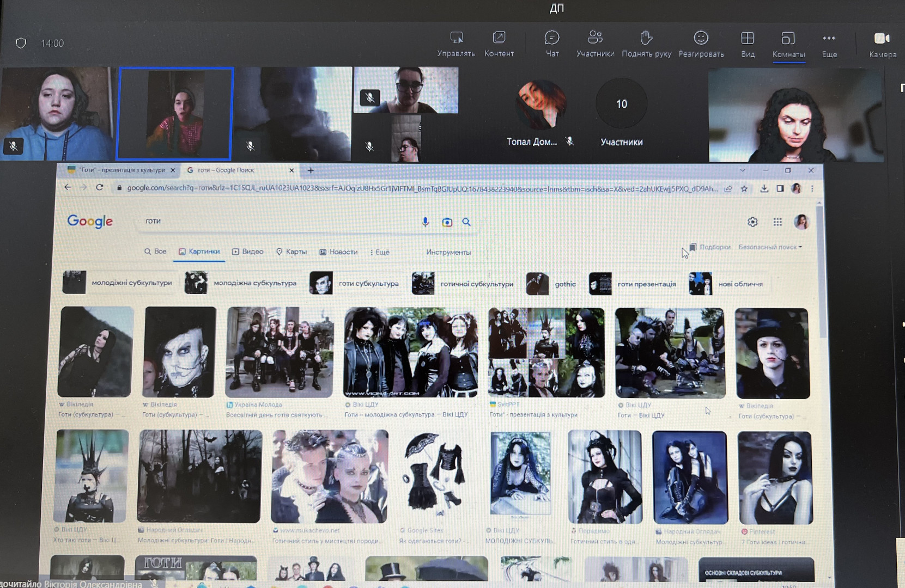
Task: Click Google voice search microphone icon
Action: tap(426, 222)
